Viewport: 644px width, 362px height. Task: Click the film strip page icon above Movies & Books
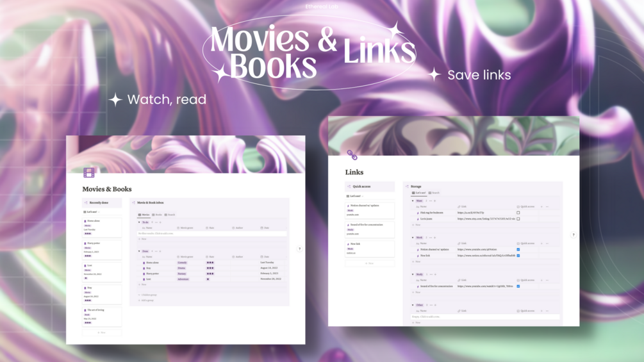(88, 172)
